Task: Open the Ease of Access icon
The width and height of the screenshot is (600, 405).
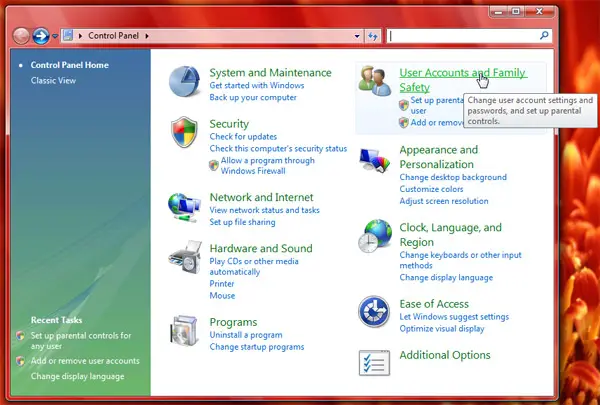Action: 374,311
